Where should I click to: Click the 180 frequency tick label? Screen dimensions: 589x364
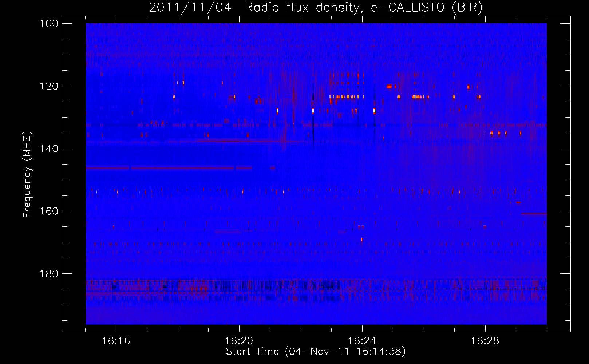tap(48, 273)
